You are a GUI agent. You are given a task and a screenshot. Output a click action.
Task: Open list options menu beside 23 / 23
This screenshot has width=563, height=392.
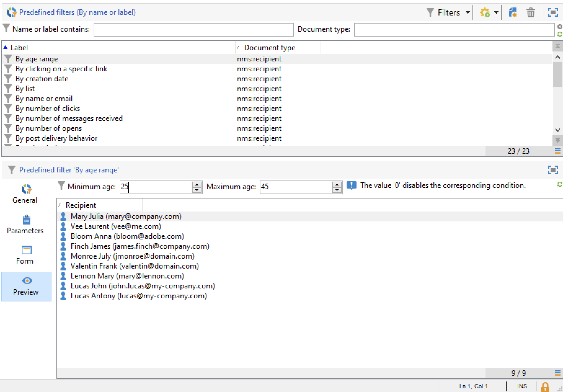557,151
